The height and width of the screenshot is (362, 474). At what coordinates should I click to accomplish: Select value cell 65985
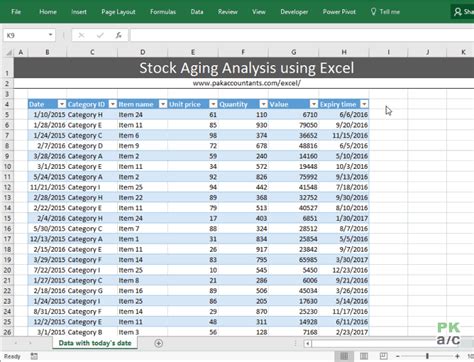pyautogui.click(x=294, y=260)
